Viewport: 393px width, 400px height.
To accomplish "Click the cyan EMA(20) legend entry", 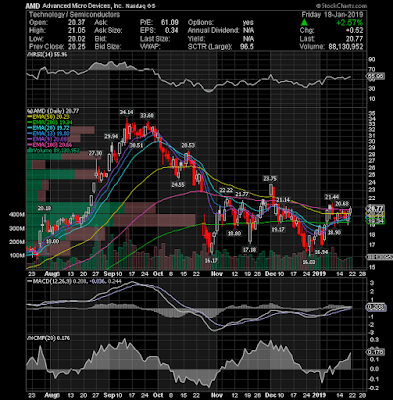I will 48,128.
